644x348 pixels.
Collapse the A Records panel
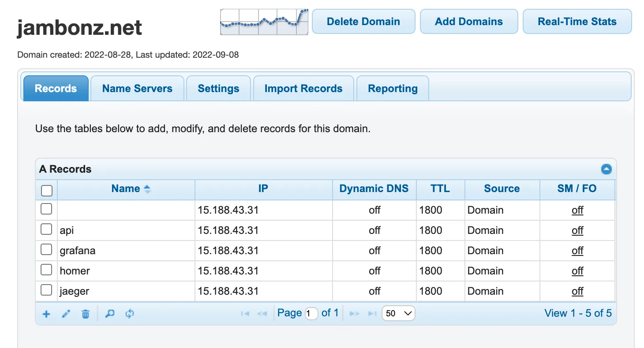tap(607, 169)
